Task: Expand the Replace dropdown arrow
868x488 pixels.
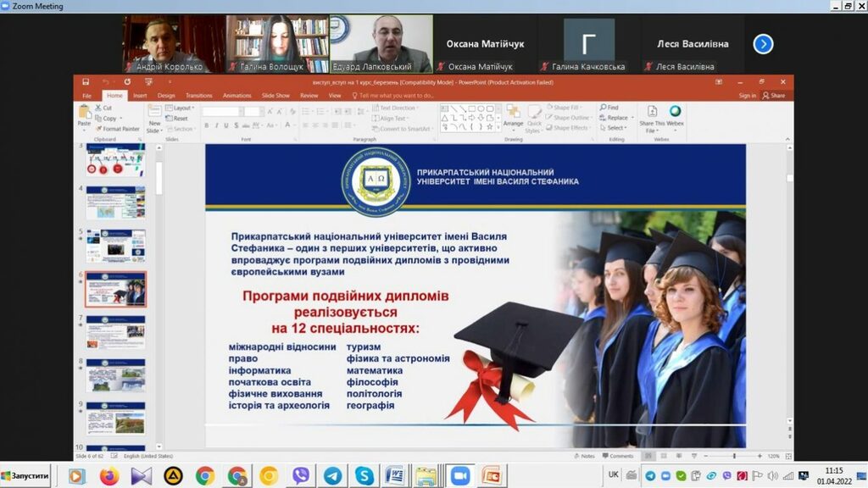Action: point(632,118)
